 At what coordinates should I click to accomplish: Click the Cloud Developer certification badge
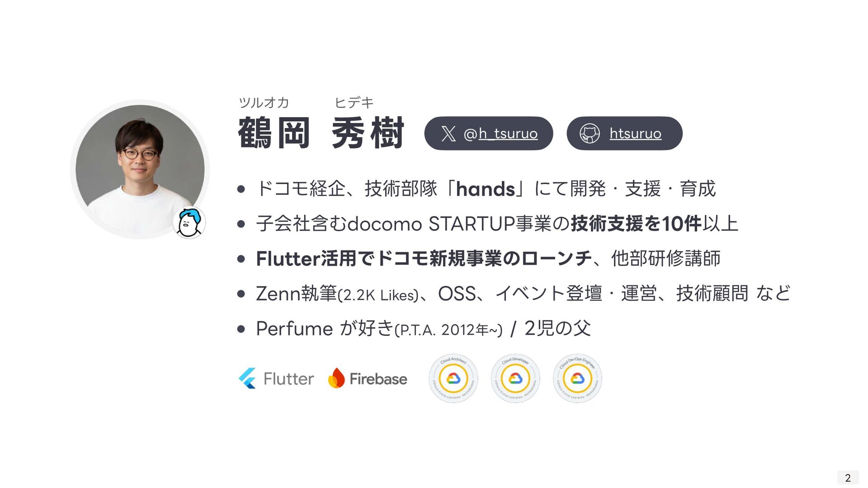coord(515,378)
